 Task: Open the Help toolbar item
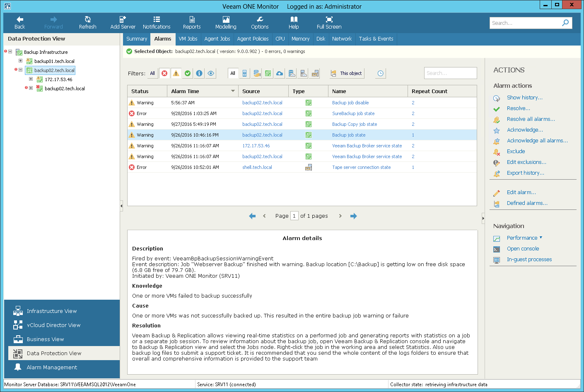pos(294,23)
